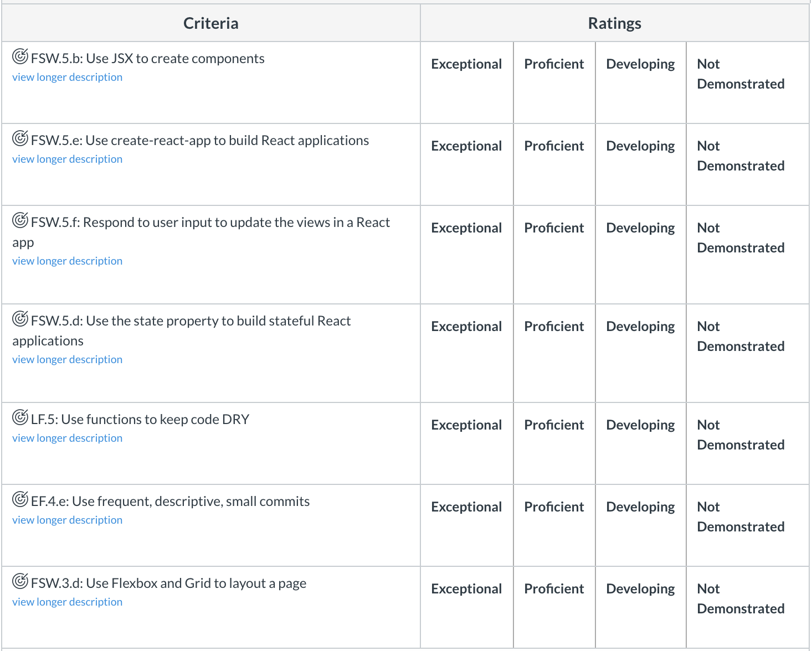Click the outcome icon beside EF.4.e criterion
This screenshot has height=651, width=812.
(x=20, y=499)
